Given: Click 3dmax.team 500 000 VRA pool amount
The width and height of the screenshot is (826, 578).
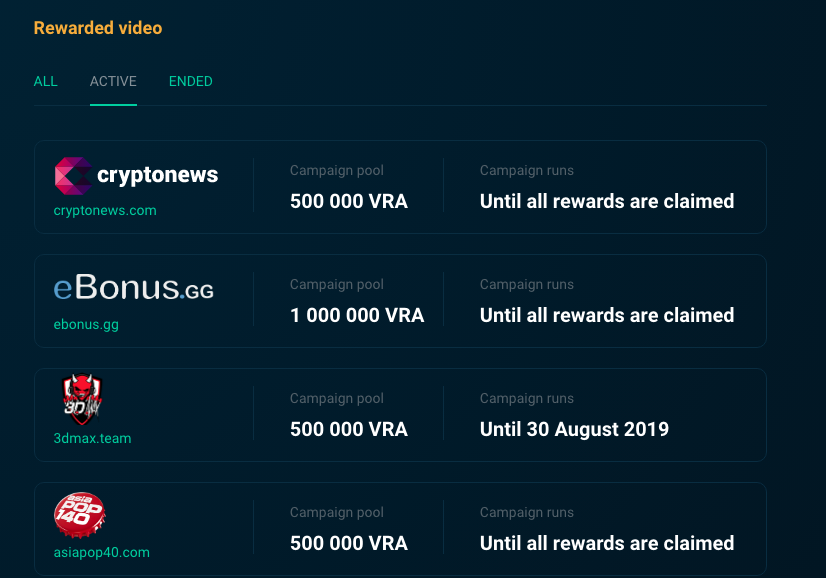Looking at the screenshot, I should pyautogui.click(x=349, y=429).
